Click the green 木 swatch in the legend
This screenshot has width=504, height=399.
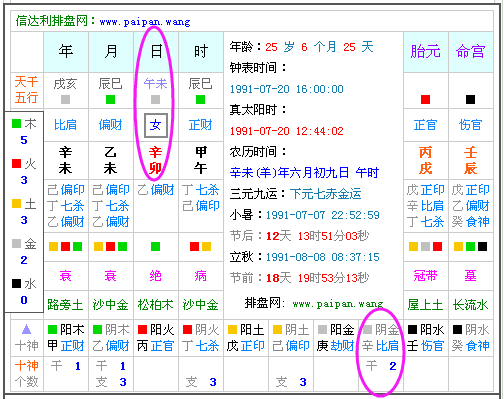[17, 124]
